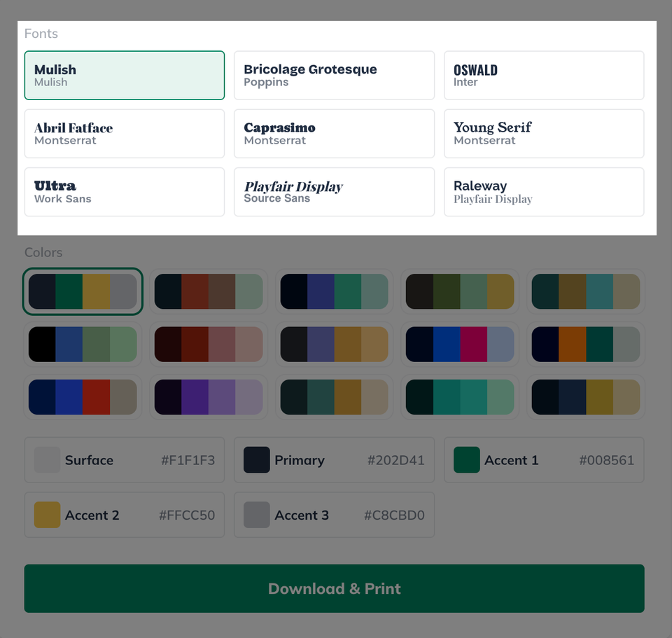Pick the Young Serif font card
672x638 pixels.
pyautogui.click(x=544, y=134)
